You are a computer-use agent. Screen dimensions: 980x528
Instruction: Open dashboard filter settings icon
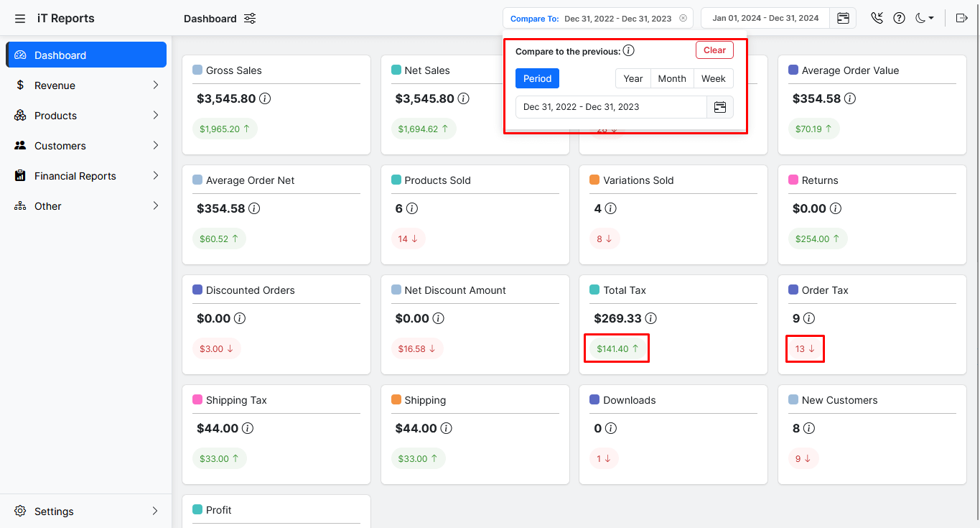pyautogui.click(x=250, y=19)
